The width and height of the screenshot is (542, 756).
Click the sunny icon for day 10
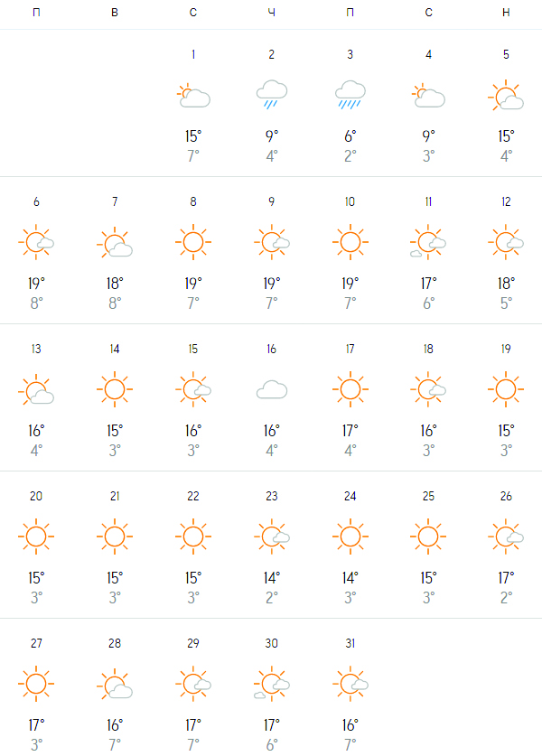(350, 242)
